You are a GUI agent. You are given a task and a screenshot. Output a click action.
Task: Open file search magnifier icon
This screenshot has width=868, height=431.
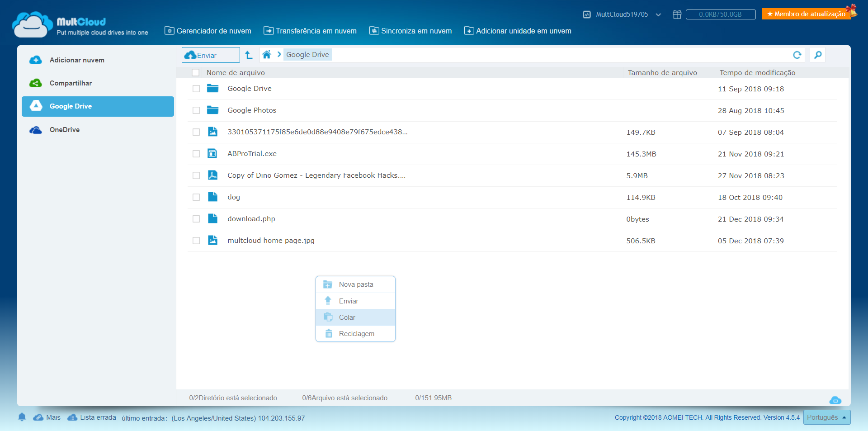[818, 55]
